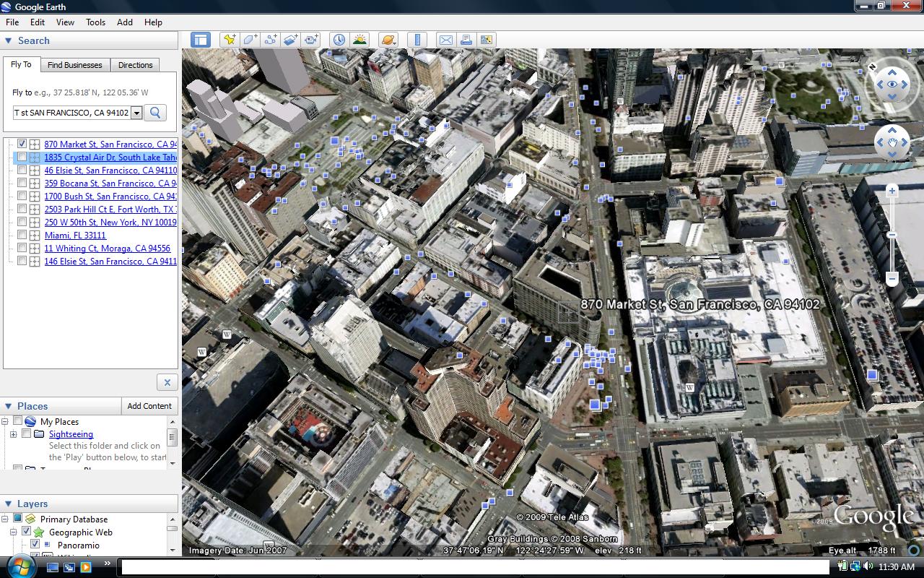View current location in Google Maps

[x=487, y=40]
